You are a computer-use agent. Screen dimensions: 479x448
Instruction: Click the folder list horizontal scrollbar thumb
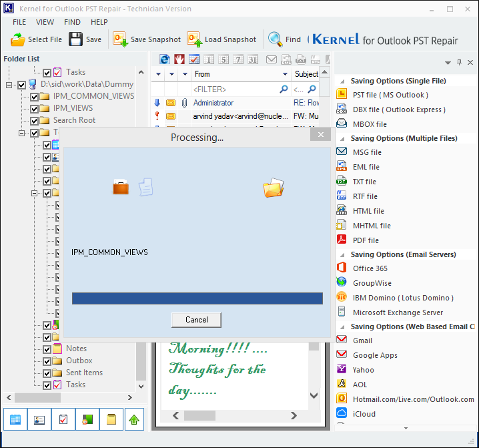pyautogui.click(x=37, y=397)
